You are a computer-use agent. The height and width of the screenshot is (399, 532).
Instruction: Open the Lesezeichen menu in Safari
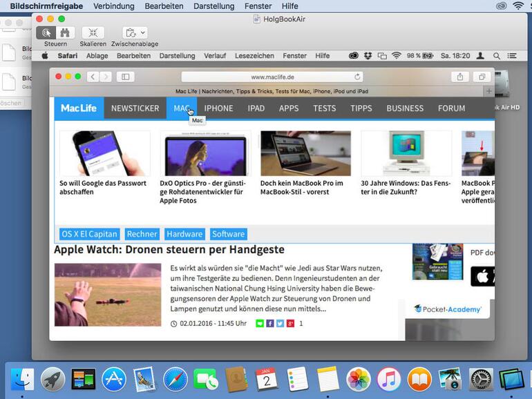pos(254,55)
